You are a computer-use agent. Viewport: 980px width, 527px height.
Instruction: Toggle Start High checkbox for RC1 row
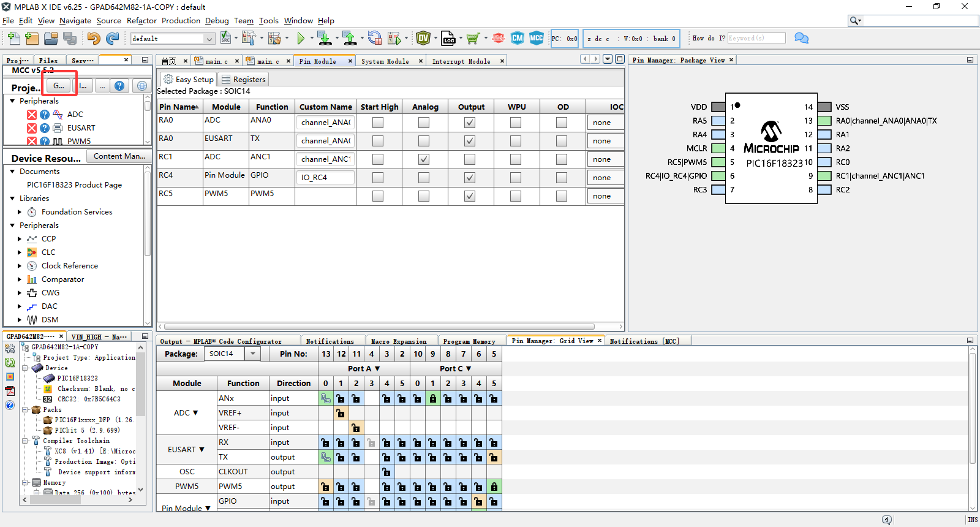378,159
